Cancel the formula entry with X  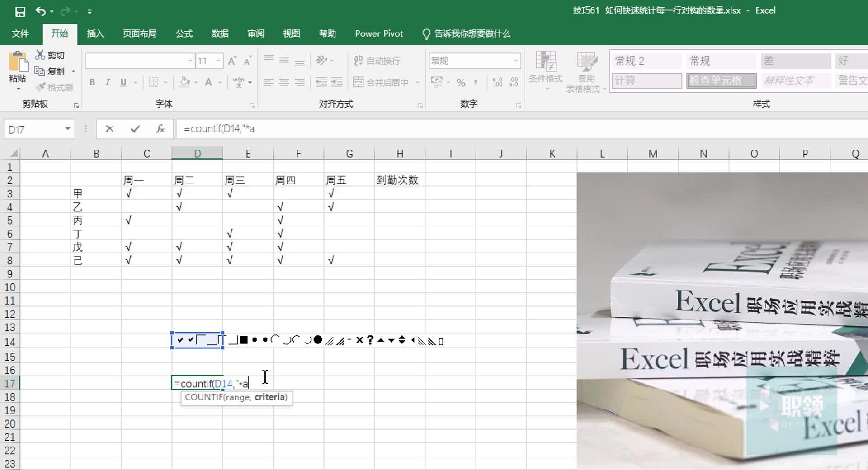(x=109, y=129)
